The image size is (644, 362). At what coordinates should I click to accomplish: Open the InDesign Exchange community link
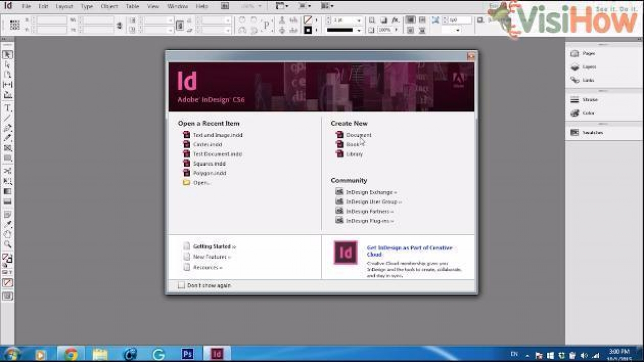(x=371, y=192)
